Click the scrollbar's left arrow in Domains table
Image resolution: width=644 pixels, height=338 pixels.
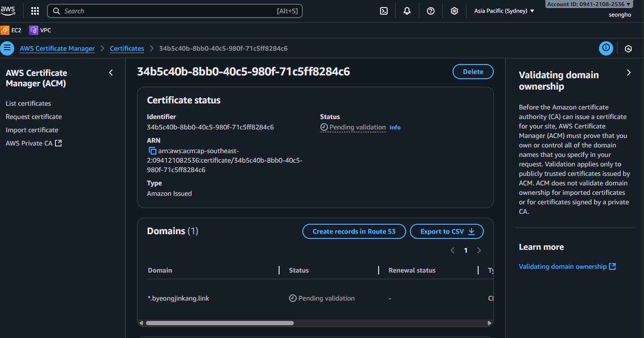coord(140,323)
